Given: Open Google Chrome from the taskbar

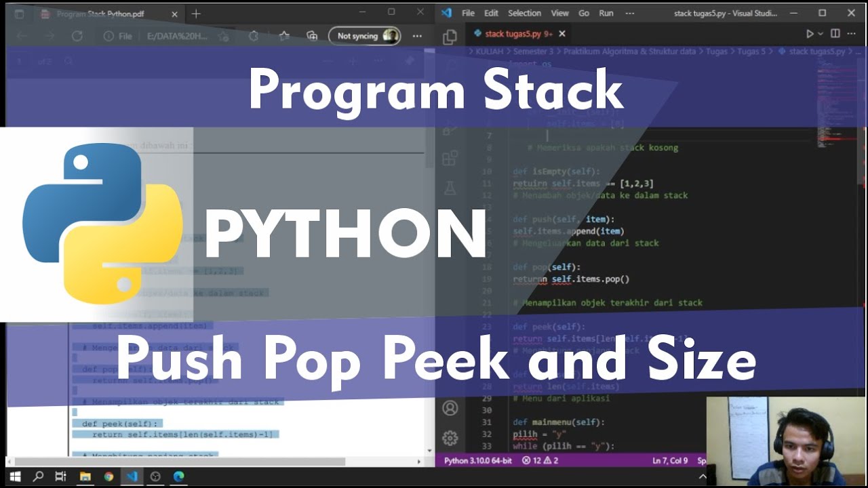Looking at the screenshot, I should (x=108, y=476).
